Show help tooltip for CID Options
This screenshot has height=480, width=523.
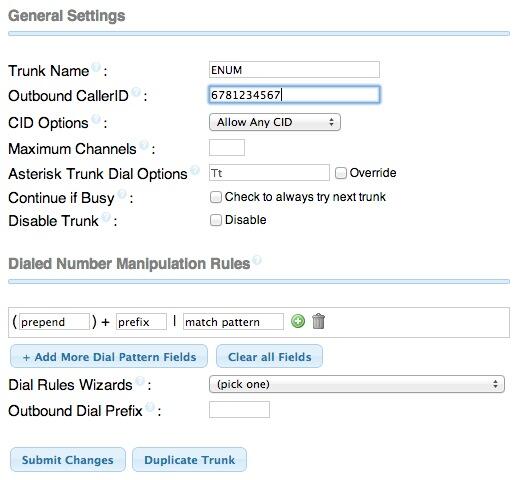96,119
